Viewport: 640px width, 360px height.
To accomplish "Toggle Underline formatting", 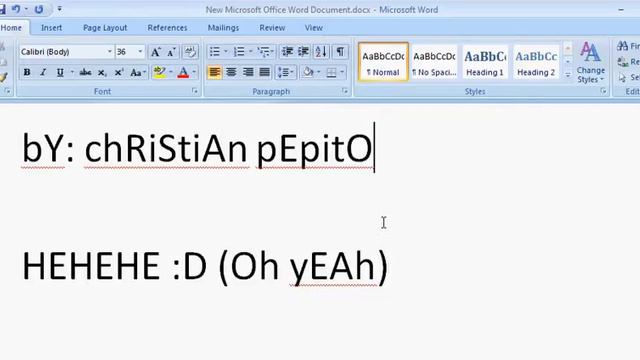I will click(x=60, y=73).
